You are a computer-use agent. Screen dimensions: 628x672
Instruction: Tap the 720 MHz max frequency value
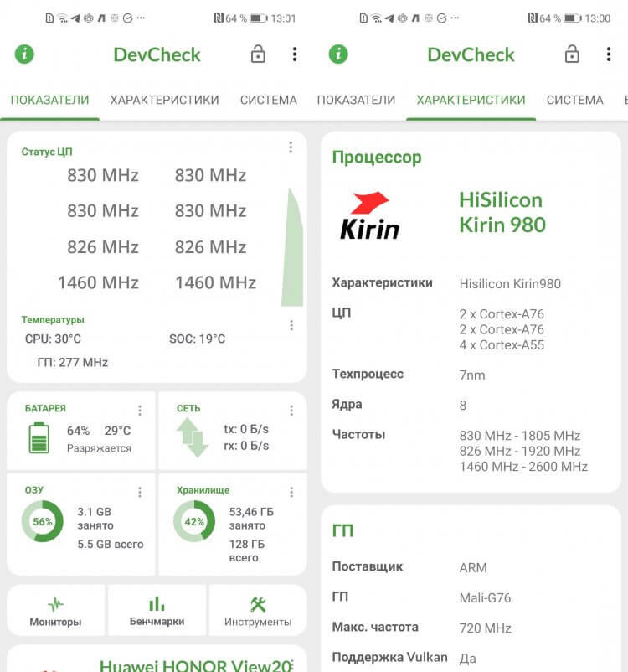pos(486,628)
